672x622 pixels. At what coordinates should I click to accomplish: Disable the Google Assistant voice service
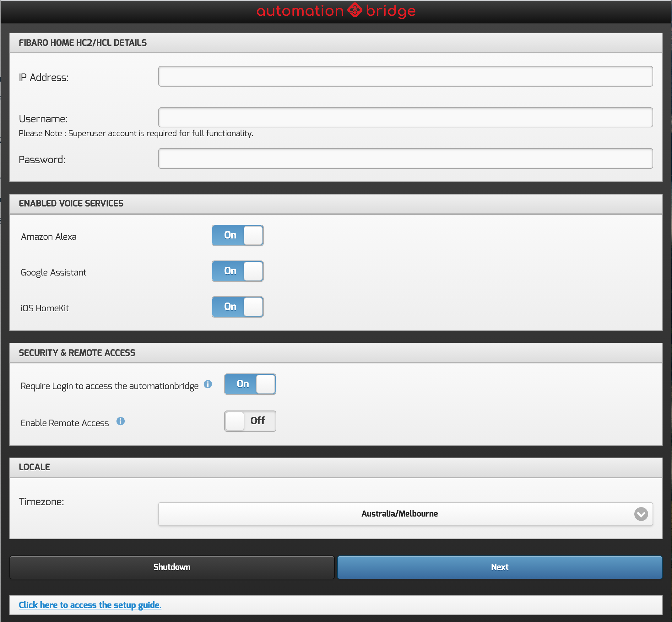(x=237, y=271)
